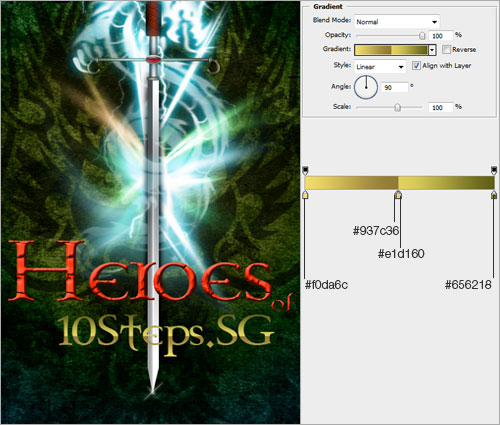Uncheck Align with Layer

coord(416,65)
